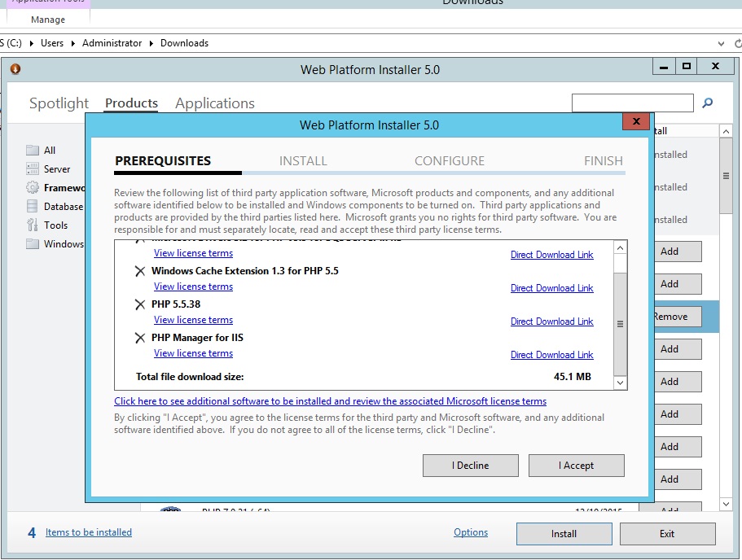Open Direct Download Link for PHP Manager for IIS
The width and height of the screenshot is (742, 560).
pos(551,355)
